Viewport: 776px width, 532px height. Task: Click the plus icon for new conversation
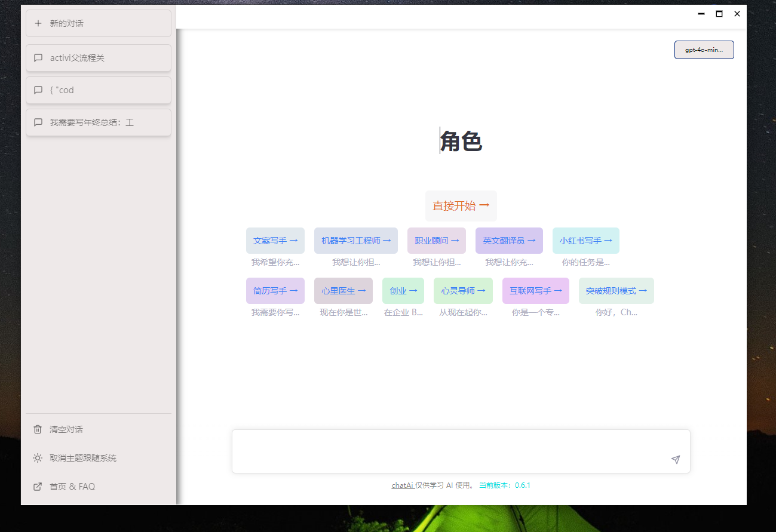tap(38, 23)
